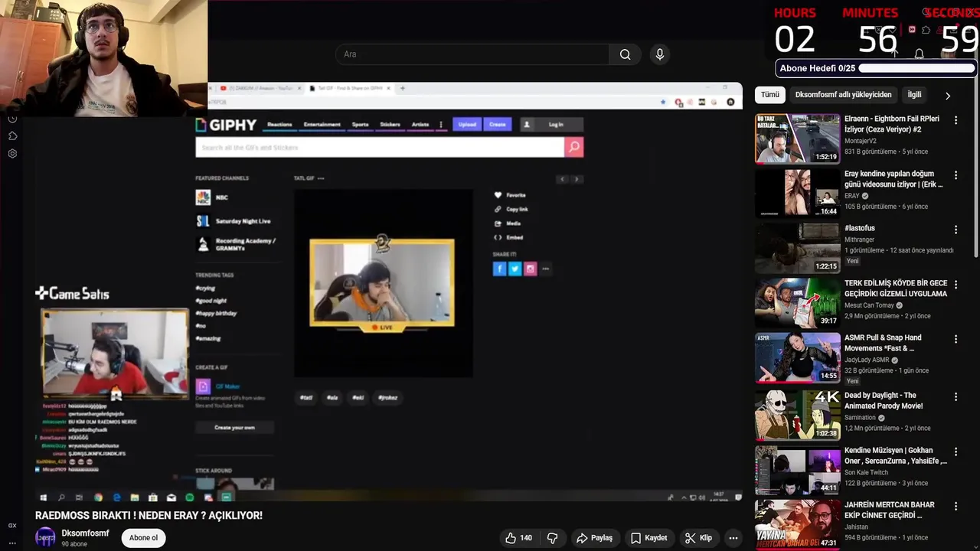
Task: Click the ASMR Pull & Snap thumbnail
Action: (797, 357)
